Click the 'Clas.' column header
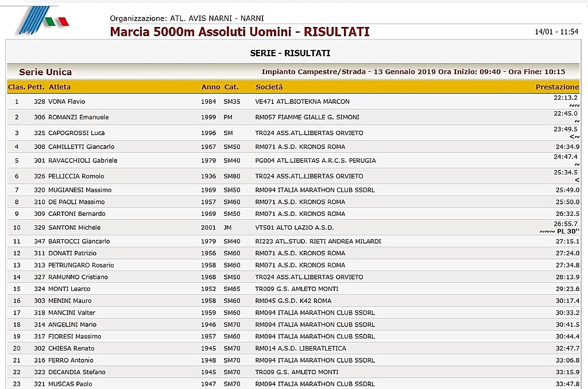588x389 pixels. [x=17, y=87]
